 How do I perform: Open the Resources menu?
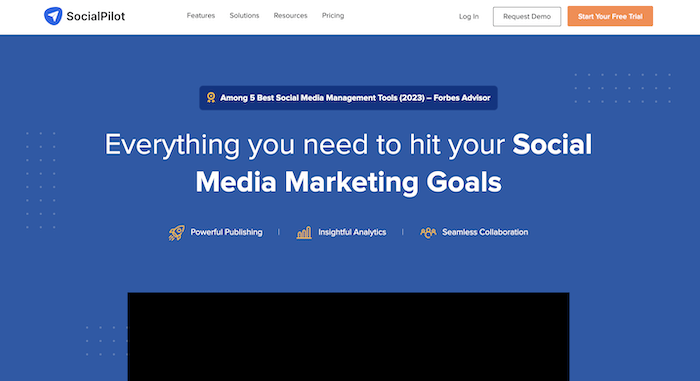tap(291, 16)
